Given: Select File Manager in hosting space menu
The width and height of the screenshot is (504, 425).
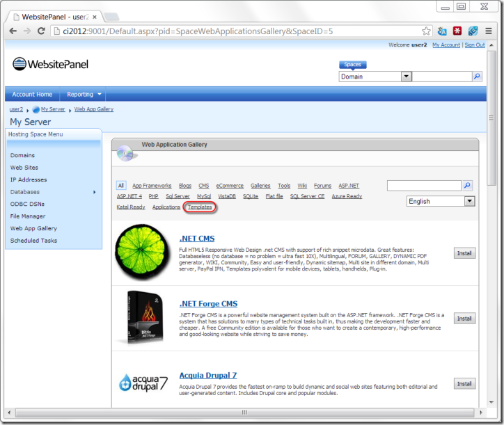Looking at the screenshot, I should point(29,216).
